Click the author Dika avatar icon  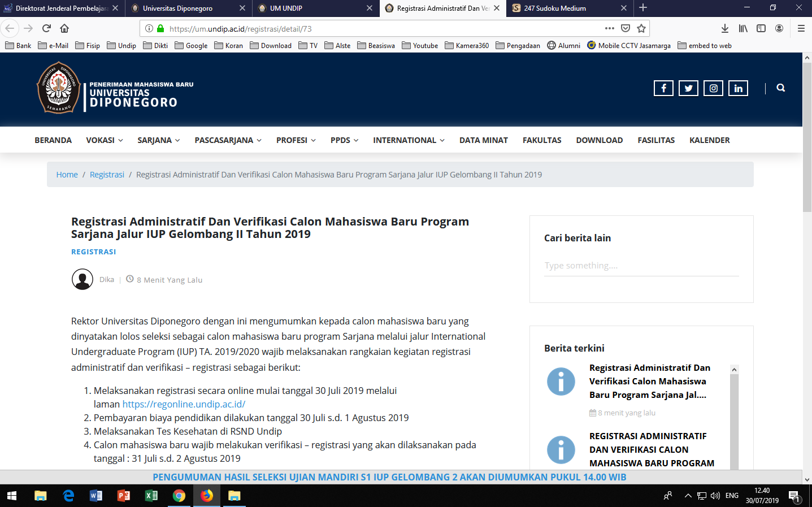[x=82, y=279]
